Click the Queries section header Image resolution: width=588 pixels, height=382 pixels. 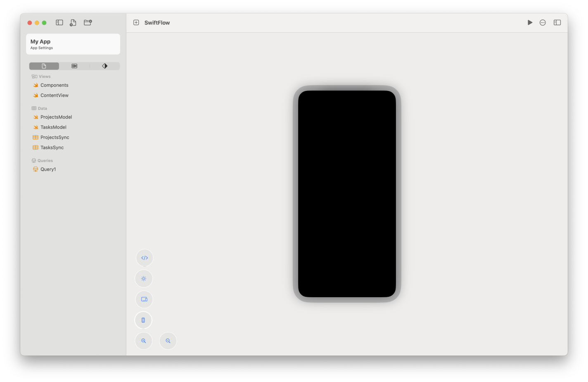pos(42,161)
